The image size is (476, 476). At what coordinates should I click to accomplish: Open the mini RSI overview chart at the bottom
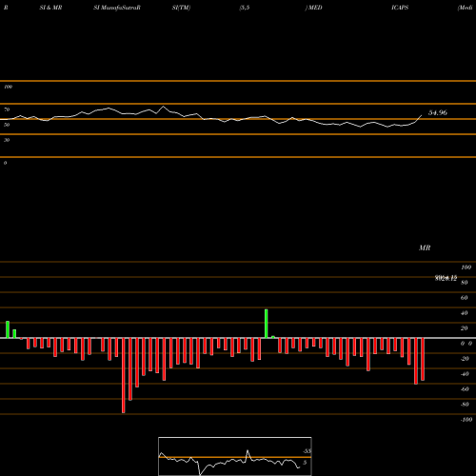(235, 456)
